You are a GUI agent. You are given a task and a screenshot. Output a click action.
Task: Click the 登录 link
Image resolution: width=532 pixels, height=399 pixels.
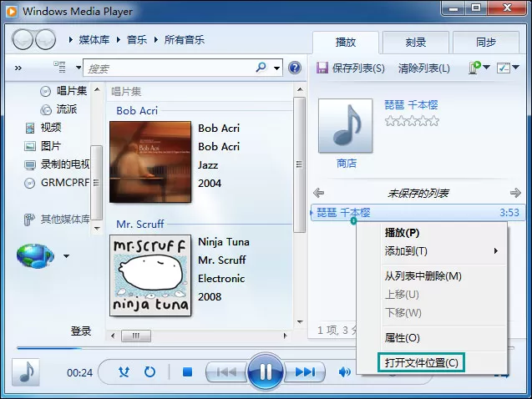[x=81, y=331]
